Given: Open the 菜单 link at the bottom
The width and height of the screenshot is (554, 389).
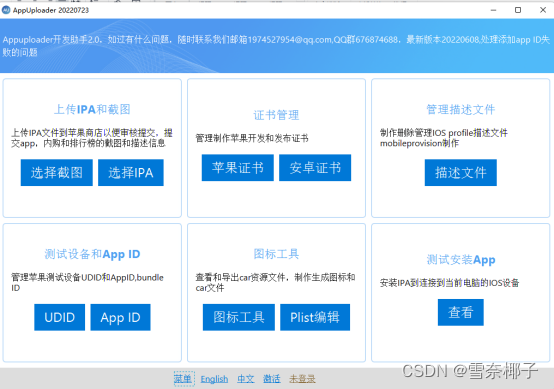Looking at the screenshot, I should pyautogui.click(x=183, y=379).
